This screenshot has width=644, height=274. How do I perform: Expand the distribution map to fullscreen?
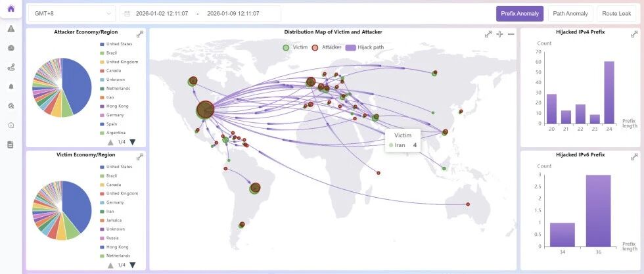[x=488, y=34]
